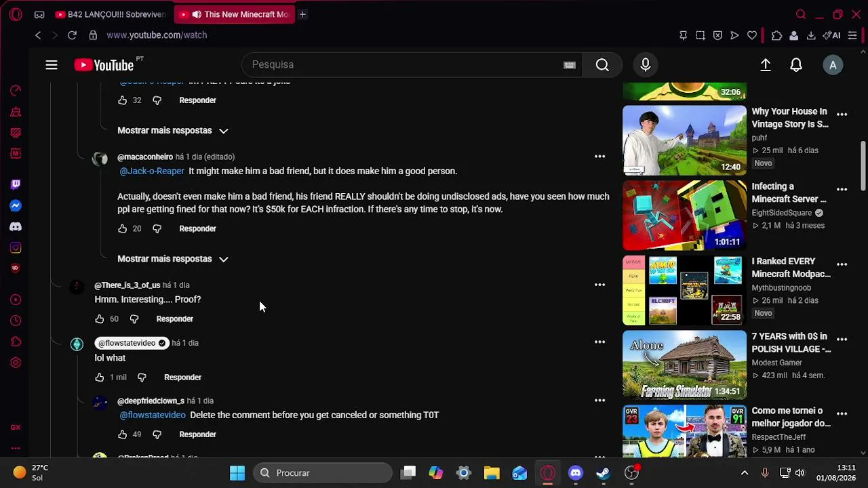Open options menu for @macaconheiro's comment
Image resolution: width=868 pixels, height=488 pixels.
(599, 157)
